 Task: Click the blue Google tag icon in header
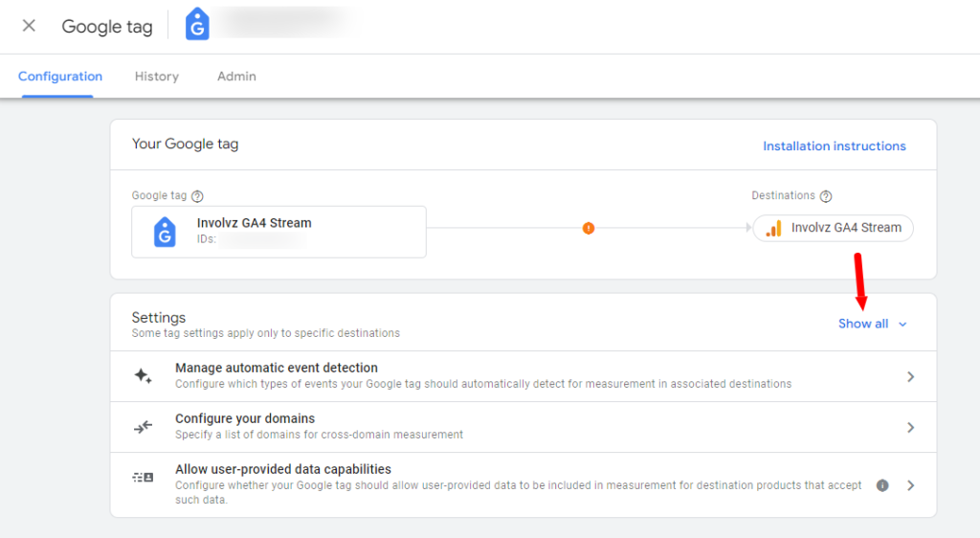point(197,24)
